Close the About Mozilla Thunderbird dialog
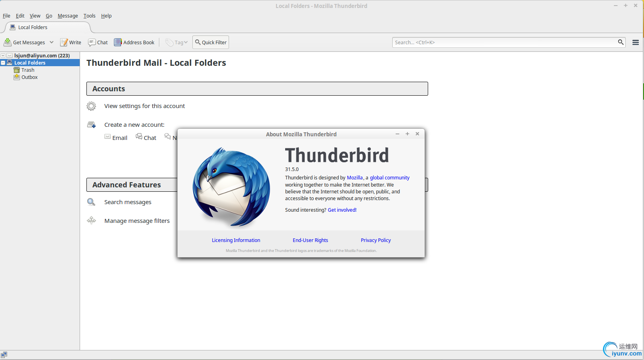 pyautogui.click(x=417, y=134)
